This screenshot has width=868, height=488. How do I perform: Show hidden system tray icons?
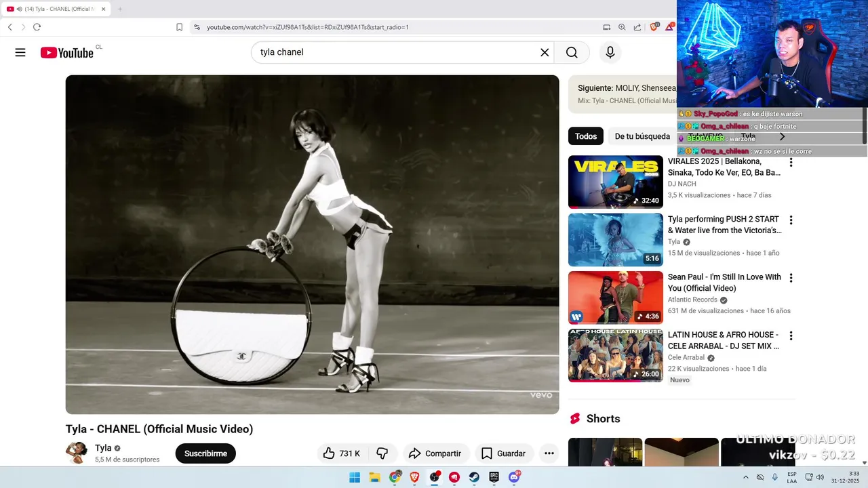coord(746,477)
